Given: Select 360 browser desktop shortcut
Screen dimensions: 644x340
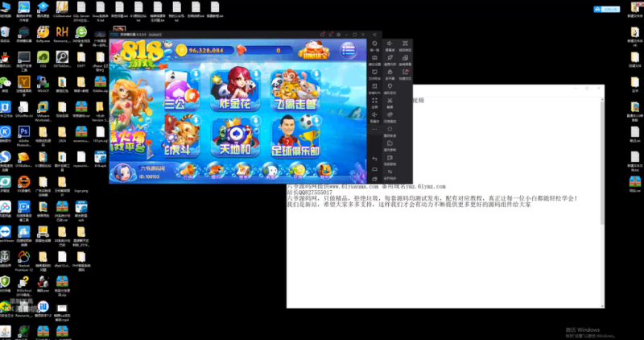Looking at the screenshot, I should click(x=81, y=35).
